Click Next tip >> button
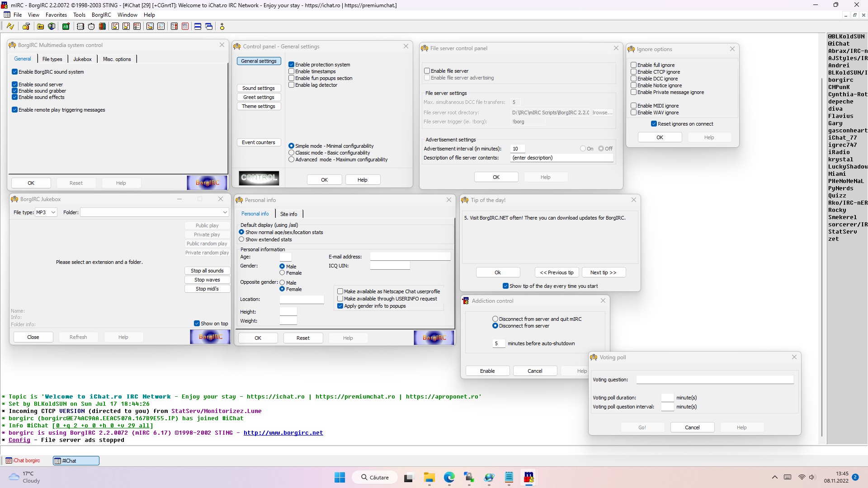The width and height of the screenshot is (868, 488). coord(603,272)
